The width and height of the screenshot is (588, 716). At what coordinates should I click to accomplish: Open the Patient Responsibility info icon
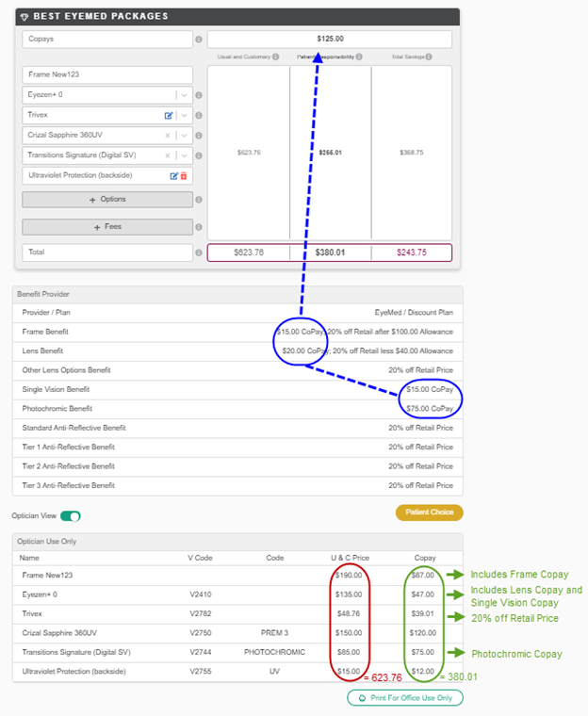(359, 57)
